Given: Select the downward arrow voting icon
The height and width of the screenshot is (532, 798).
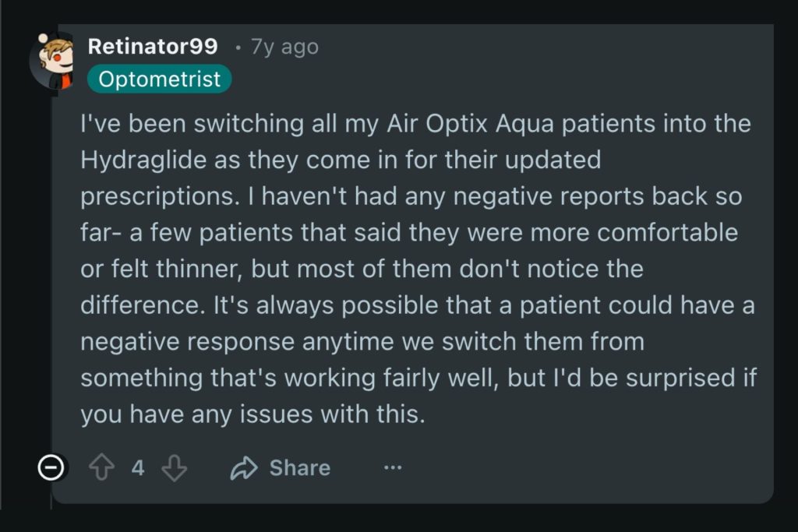Looking at the screenshot, I should pyautogui.click(x=175, y=467).
